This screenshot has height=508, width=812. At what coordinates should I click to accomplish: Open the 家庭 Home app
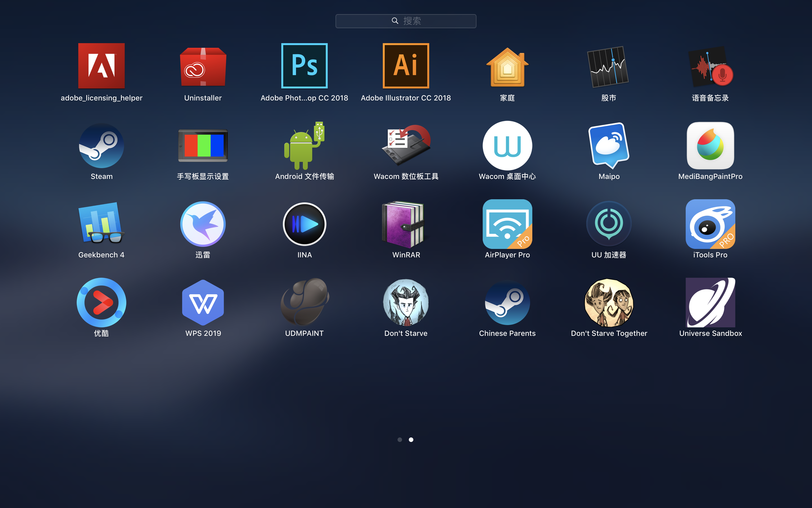point(507,67)
